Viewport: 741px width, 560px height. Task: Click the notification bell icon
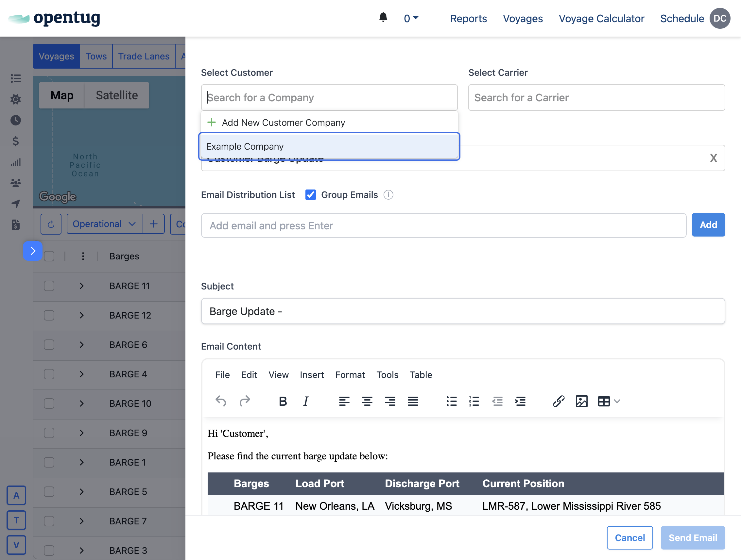(x=383, y=17)
